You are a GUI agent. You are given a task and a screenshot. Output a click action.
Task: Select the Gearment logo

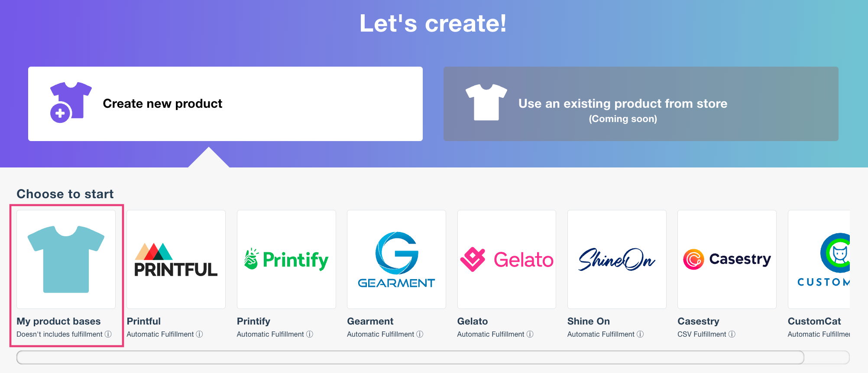point(396,260)
